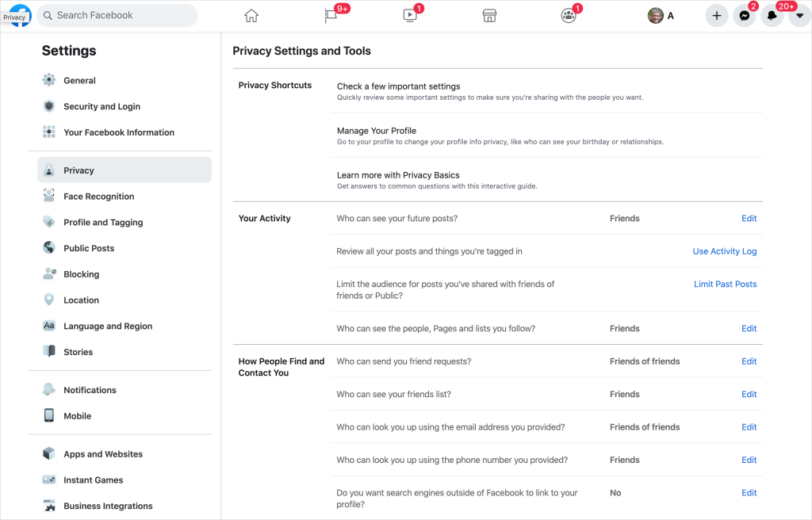Image resolution: width=812 pixels, height=520 pixels.
Task: Click the Home icon in top navigation
Action: pyautogui.click(x=251, y=15)
